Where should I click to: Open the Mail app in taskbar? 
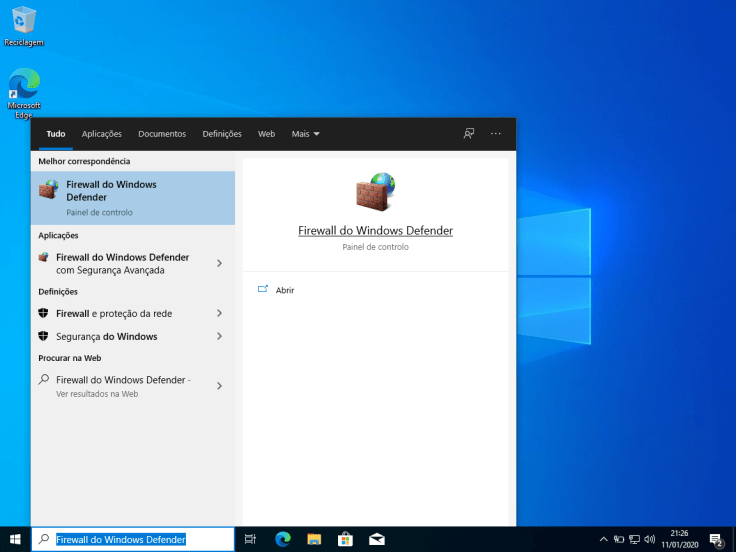pyautogui.click(x=376, y=539)
